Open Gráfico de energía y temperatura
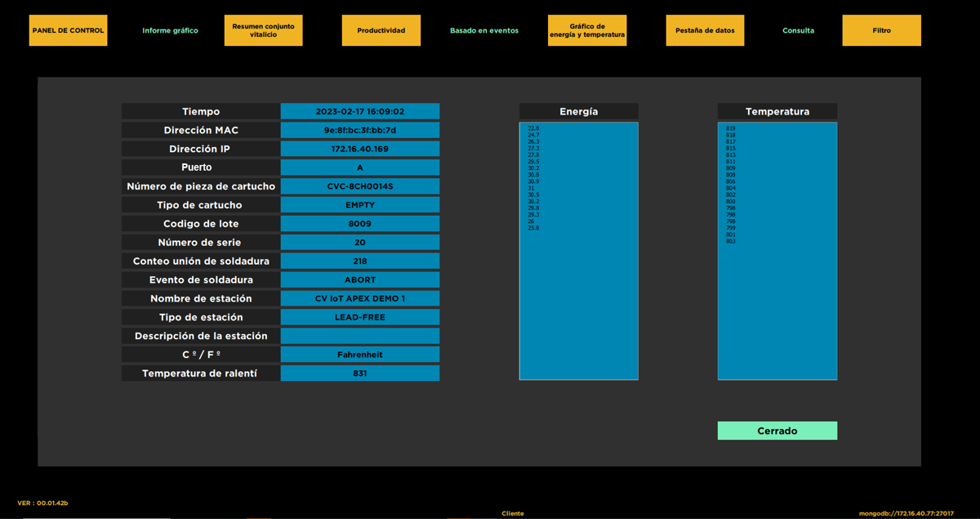980x519 pixels. pyautogui.click(x=587, y=29)
